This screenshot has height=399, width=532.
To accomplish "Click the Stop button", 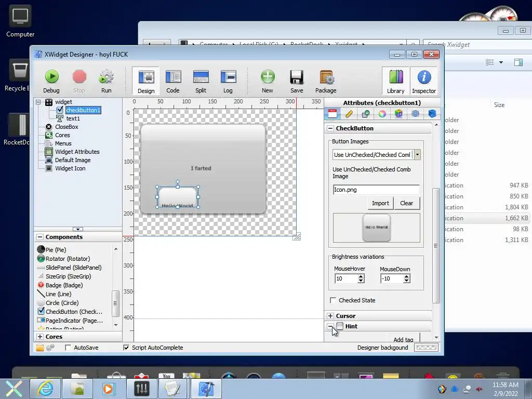I will pos(79,82).
